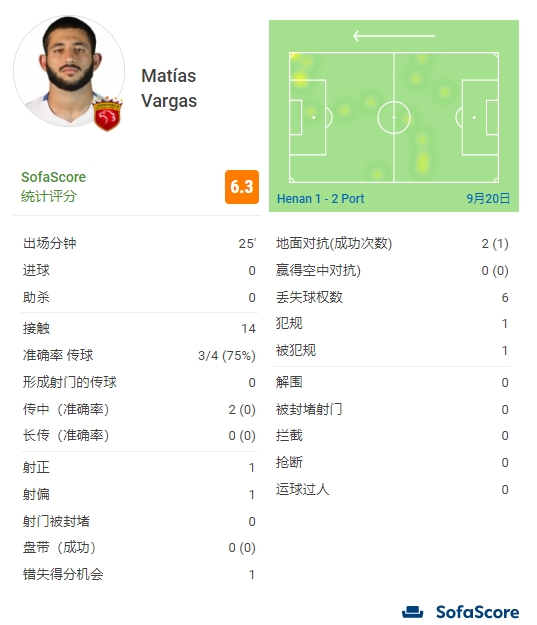Click the SofaScore wordmark at the bottom

point(477,612)
